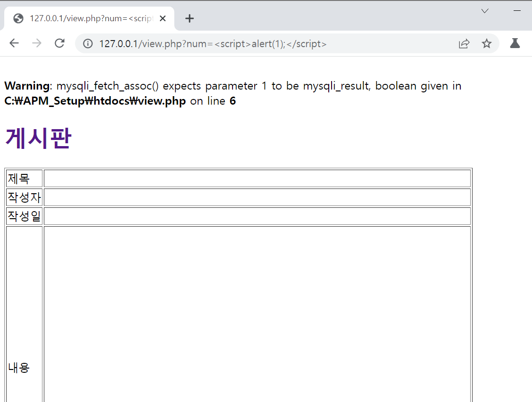Click the empty content cell beside 내용
The image size is (532, 402).
[257, 314]
